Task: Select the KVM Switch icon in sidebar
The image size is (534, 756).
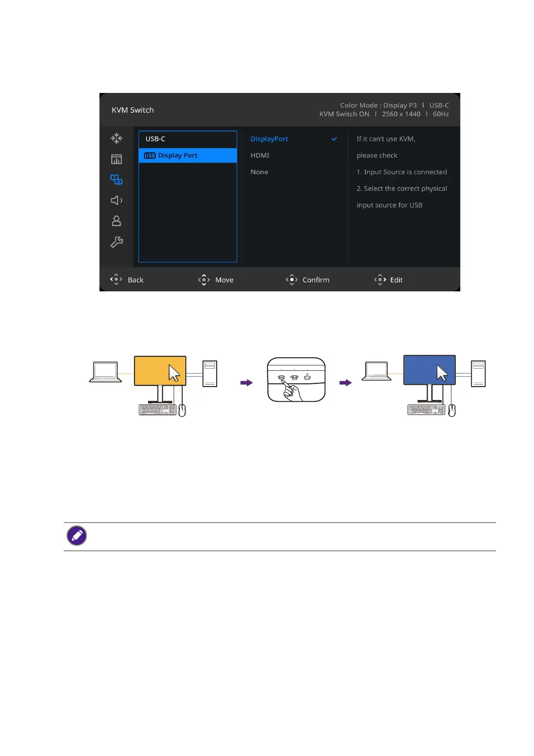Action: 116,180
